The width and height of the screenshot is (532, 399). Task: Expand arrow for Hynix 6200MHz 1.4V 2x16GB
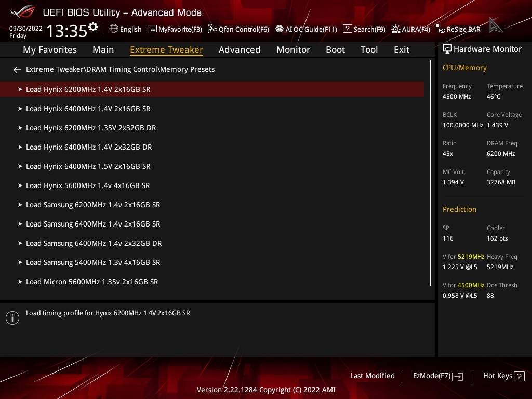[x=20, y=89]
